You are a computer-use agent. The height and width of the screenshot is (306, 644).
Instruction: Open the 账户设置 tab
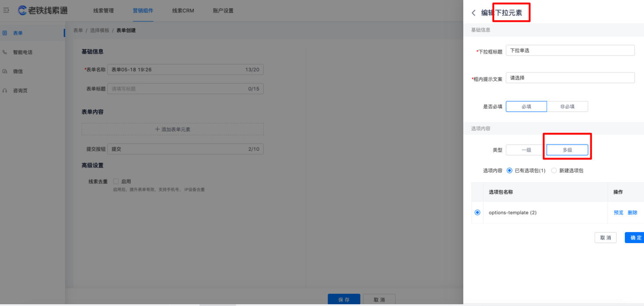223,10
